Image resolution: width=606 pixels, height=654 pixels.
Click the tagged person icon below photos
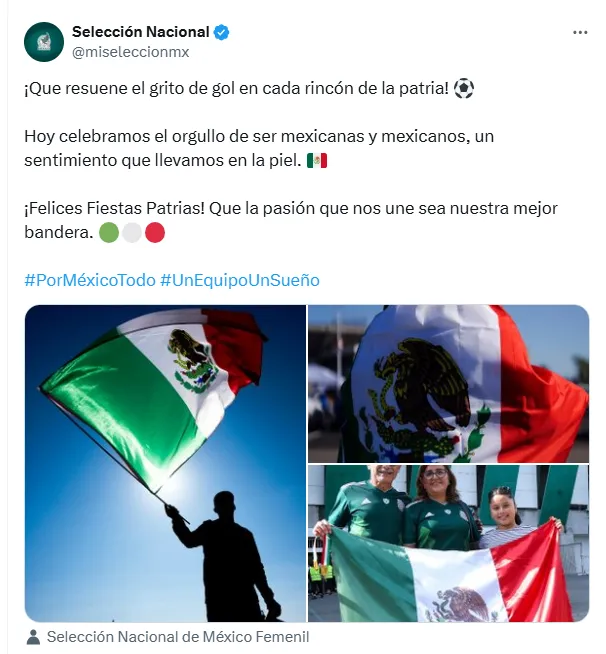coord(33,637)
